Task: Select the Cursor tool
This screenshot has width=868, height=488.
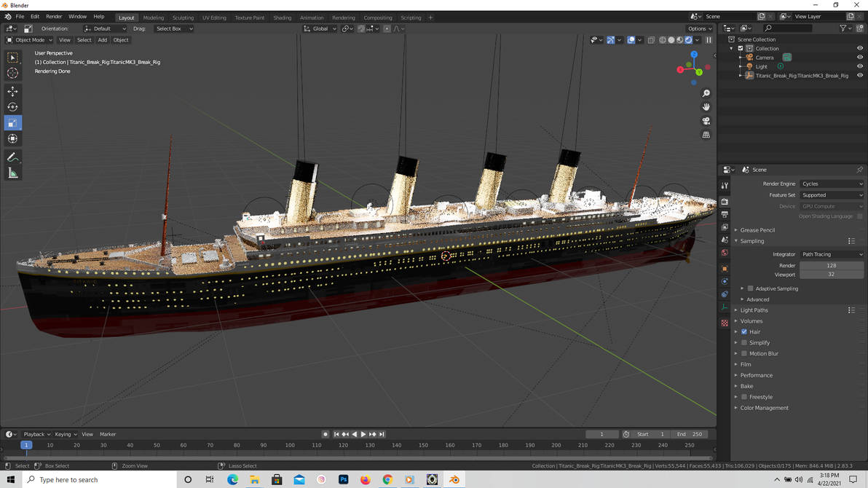Action: coord(12,73)
